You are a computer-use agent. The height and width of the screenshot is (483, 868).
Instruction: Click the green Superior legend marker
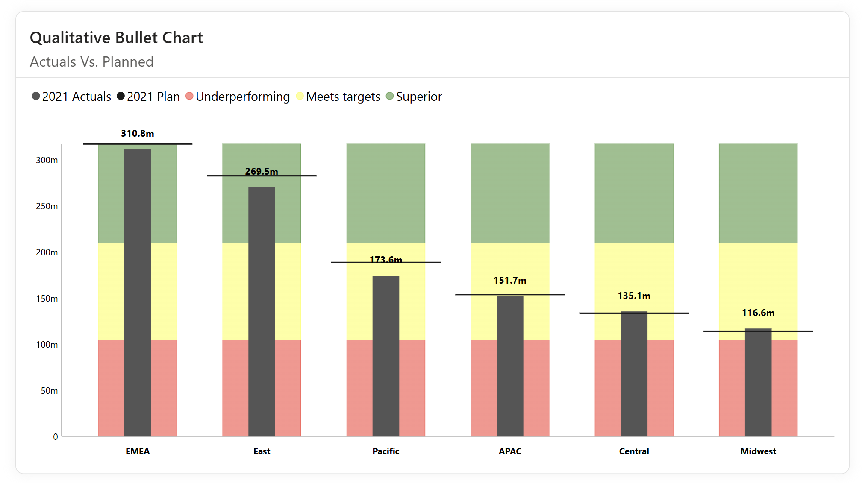click(x=389, y=96)
